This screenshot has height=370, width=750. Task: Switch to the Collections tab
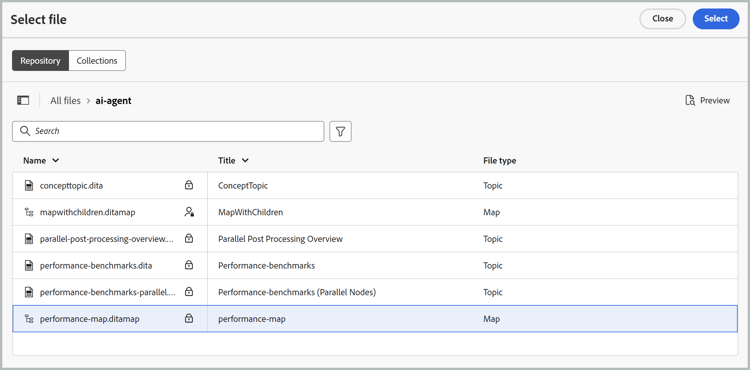[97, 61]
